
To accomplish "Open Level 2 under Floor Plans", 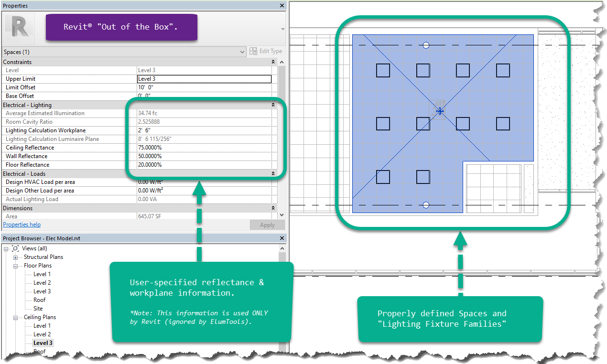I will 42,283.
